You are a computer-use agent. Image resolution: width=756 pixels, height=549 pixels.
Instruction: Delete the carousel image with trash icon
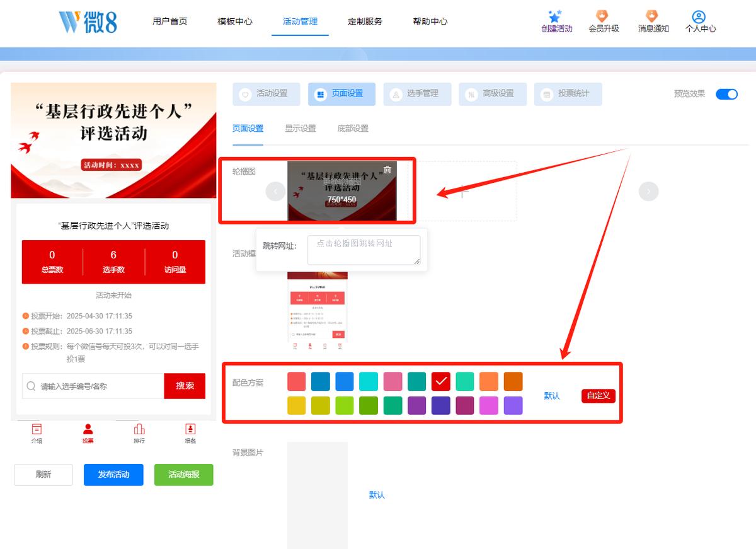387,170
